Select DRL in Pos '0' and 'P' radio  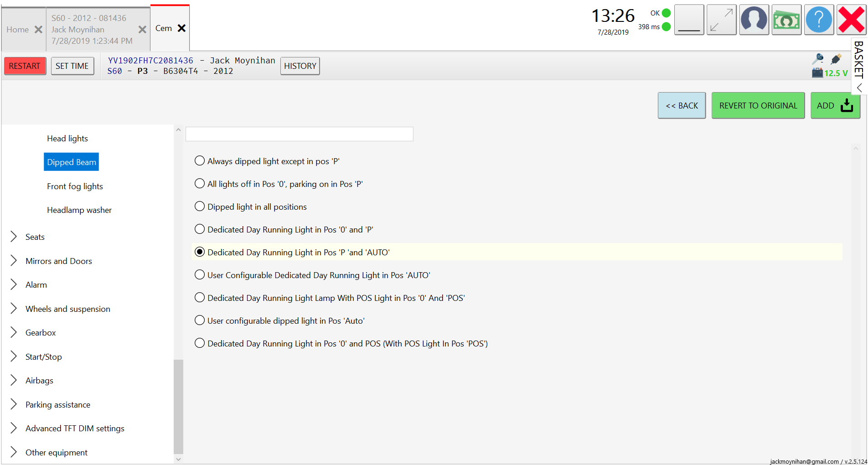pos(199,229)
